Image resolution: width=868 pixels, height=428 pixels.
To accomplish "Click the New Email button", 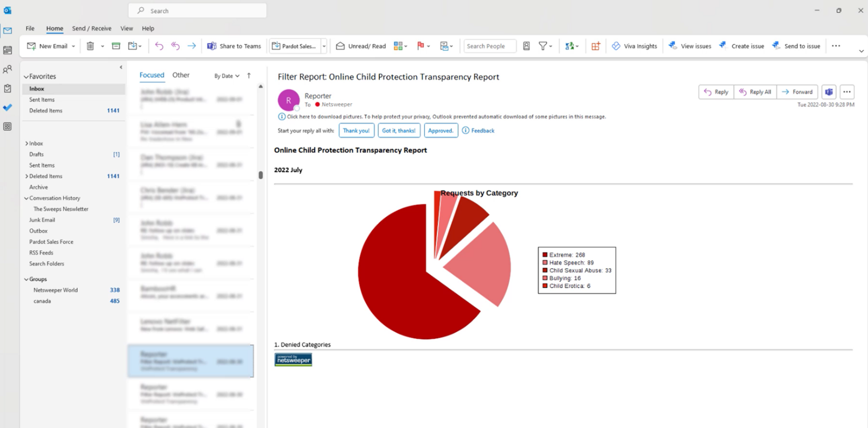I will point(47,46).
